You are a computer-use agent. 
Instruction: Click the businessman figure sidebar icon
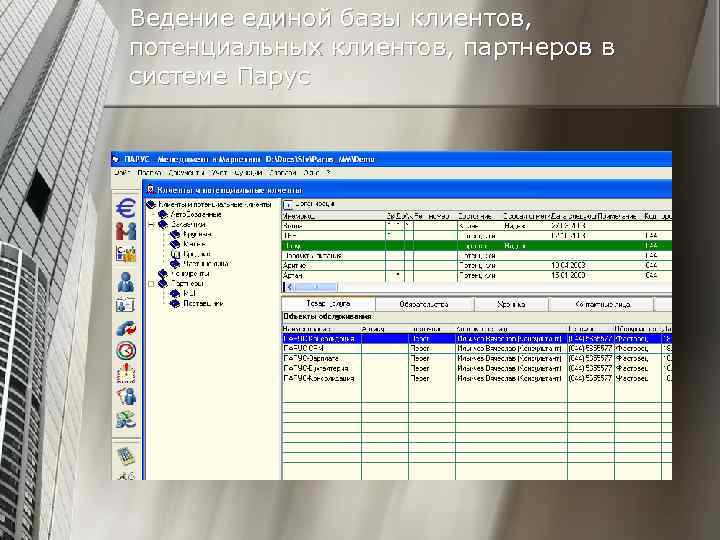tap(126, 282)
